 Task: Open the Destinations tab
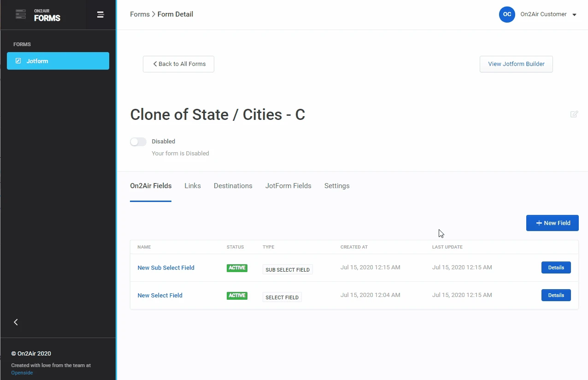point(233,186)
